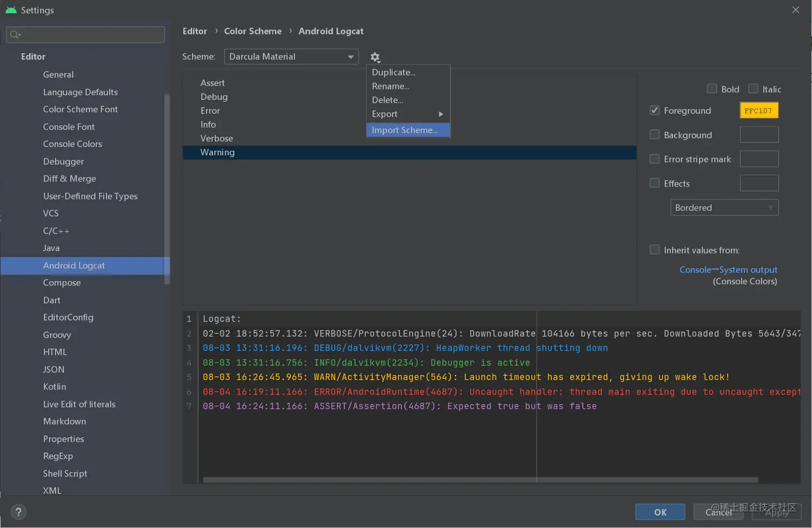Uncheck the Foreground checkbox

[x=655, y=111]
